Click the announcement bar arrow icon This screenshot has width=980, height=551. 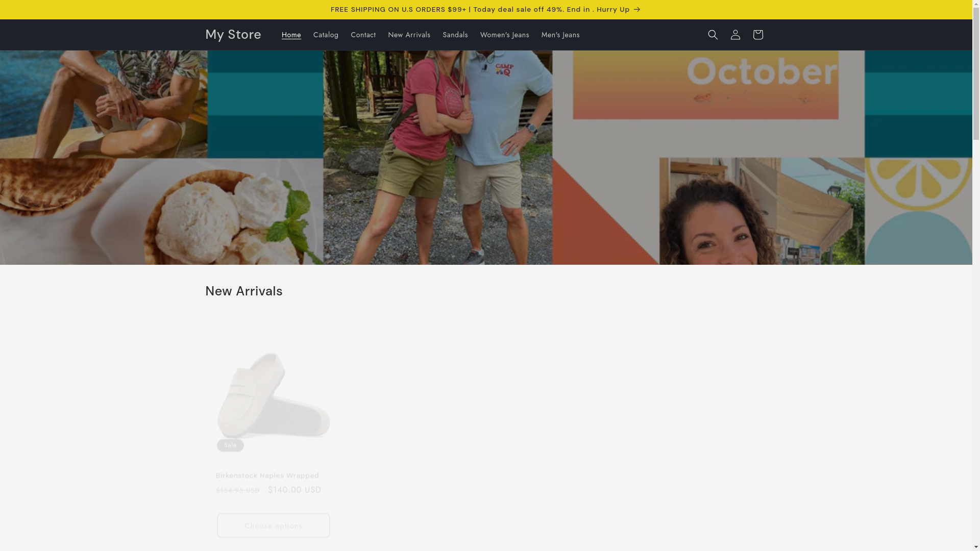point(636,10)
